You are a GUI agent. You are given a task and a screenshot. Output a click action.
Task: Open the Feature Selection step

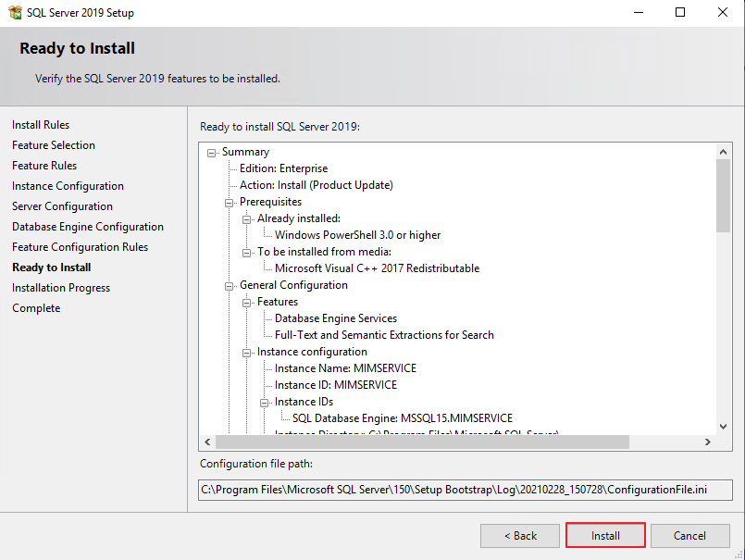point(54,145)
